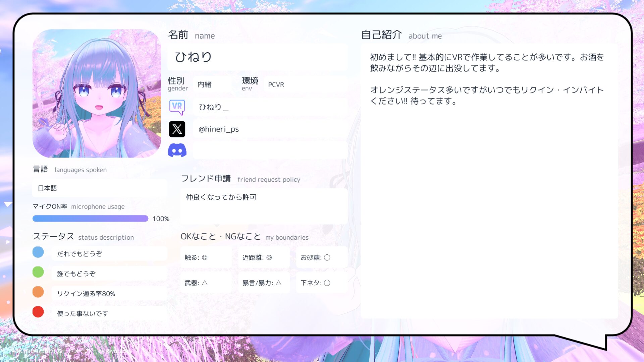Click the 日本語 languages field
Image resolution: width=644 pixels, height=362 pixels.
[99, 188]
